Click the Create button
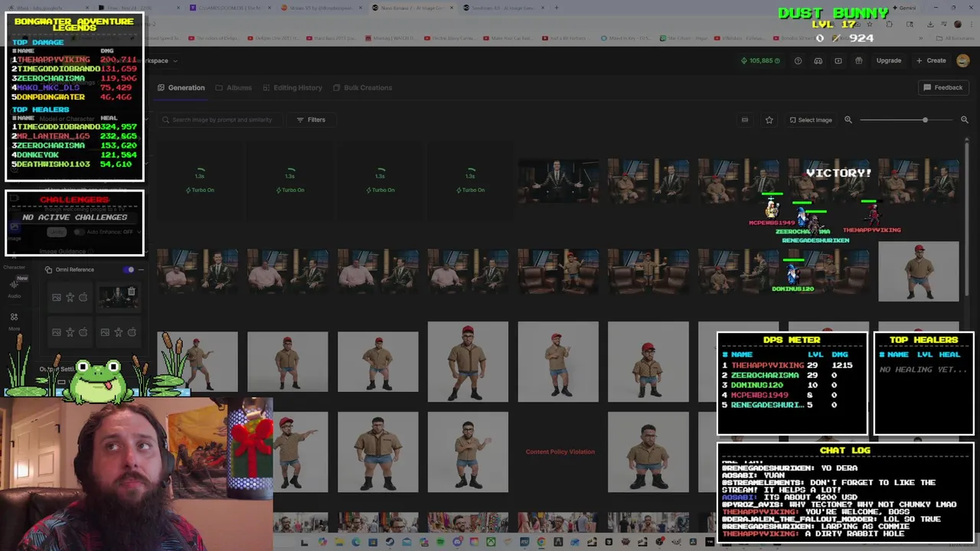Screen dimensions: 980x551 point(932,60)
